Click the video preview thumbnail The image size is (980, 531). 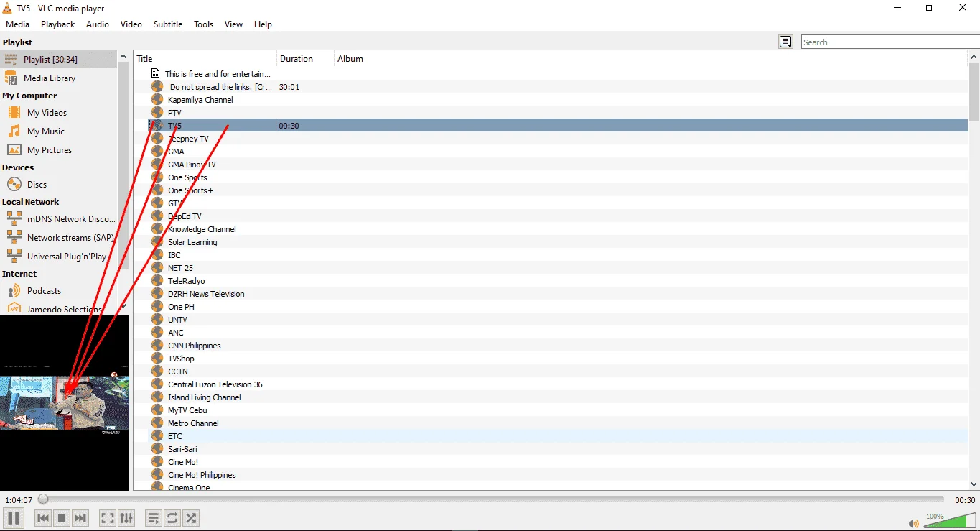[65, 403]
